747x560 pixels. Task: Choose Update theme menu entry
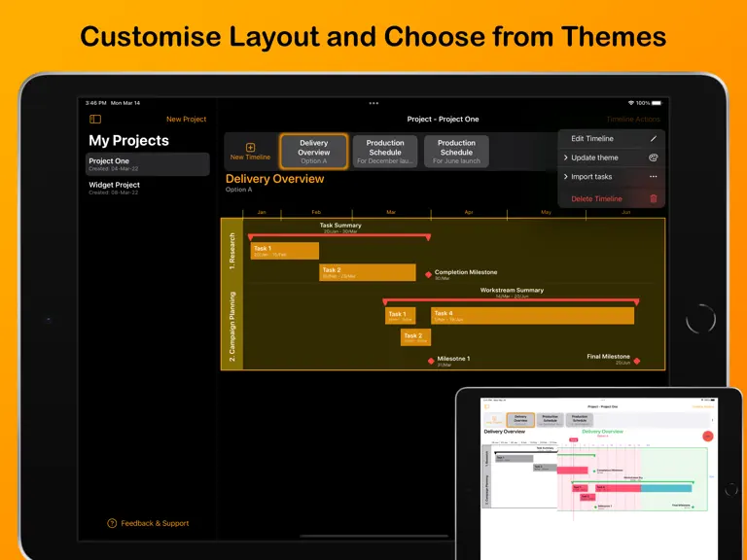(611, 157)
